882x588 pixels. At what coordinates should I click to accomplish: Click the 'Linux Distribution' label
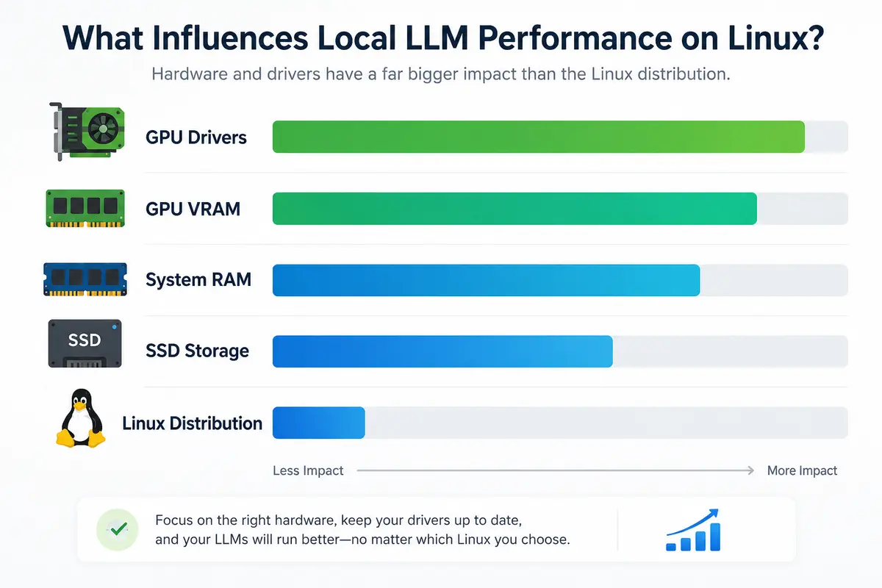pyautogui.click(x=193, y=423)
